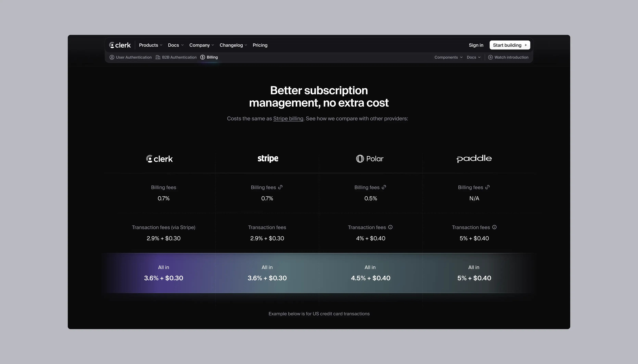Click the play icon beside Watch introduction

point(490,57)
